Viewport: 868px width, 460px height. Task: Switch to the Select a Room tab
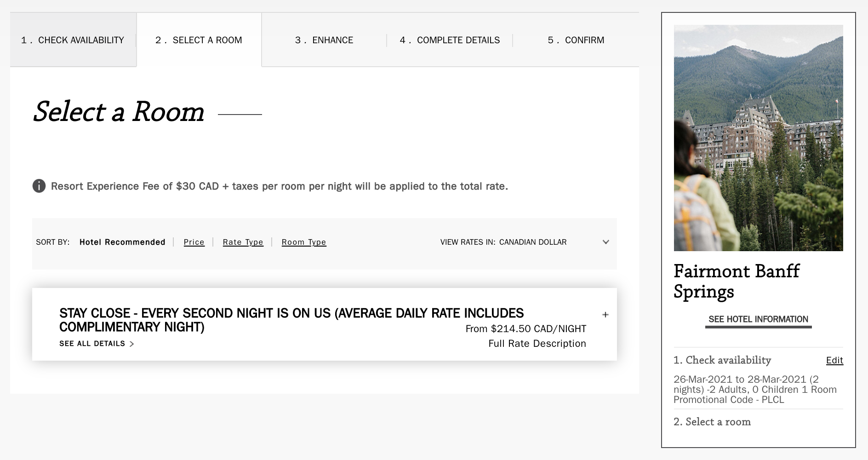(199, 40)
